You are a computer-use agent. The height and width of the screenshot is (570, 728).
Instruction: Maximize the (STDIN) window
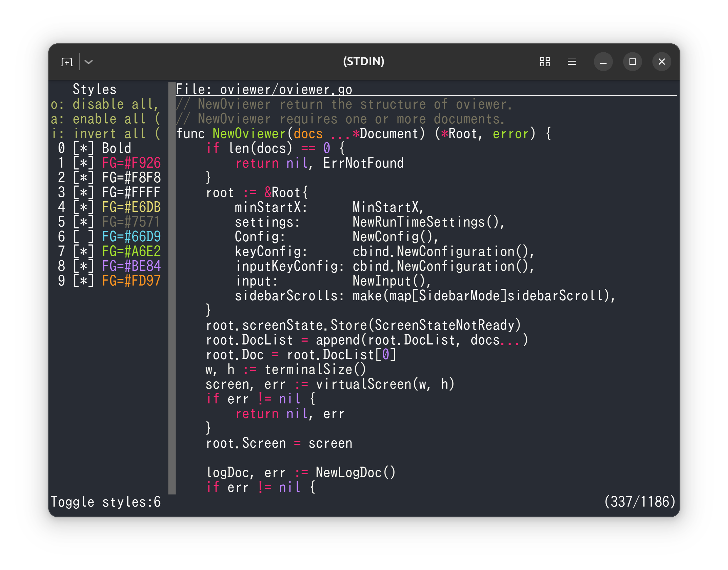coord(632,62)
